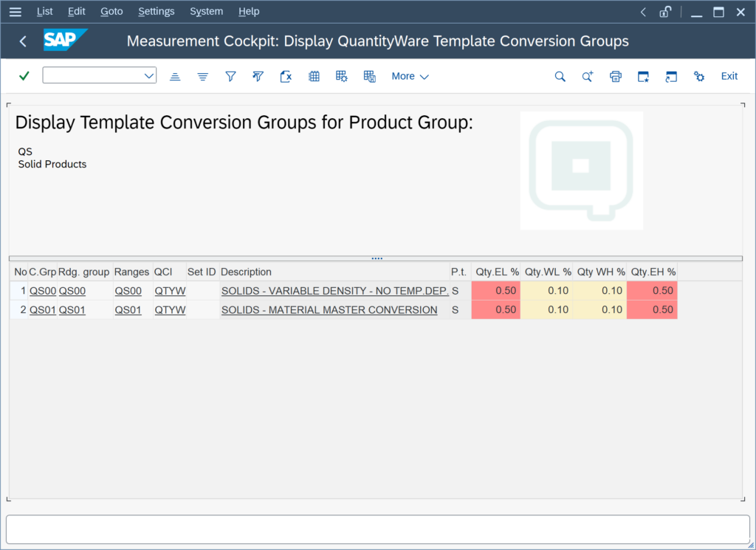The image size is (756, 550).
Task: Click the Select layout gear-grid icon
Action: pyautogui.click(x=341, y=76)
